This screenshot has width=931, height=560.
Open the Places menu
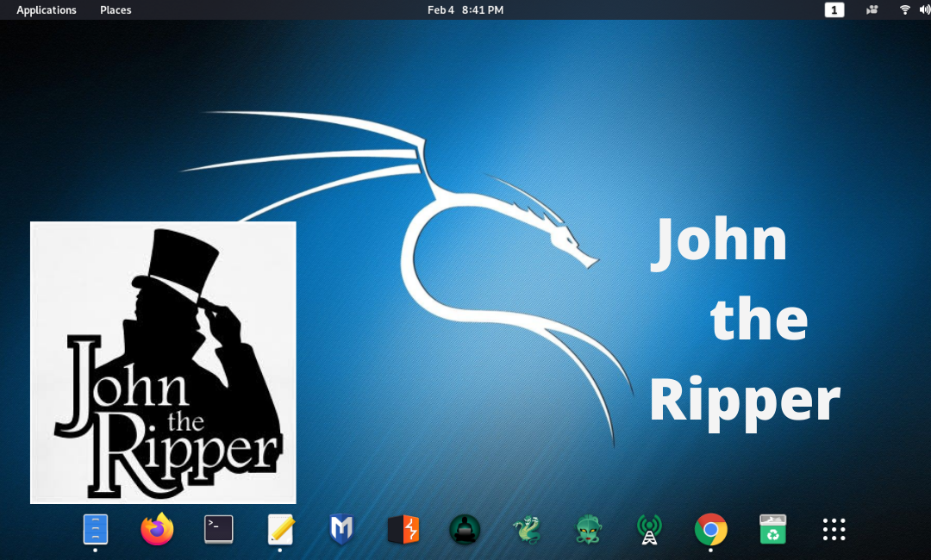click(x=115, y=9)
